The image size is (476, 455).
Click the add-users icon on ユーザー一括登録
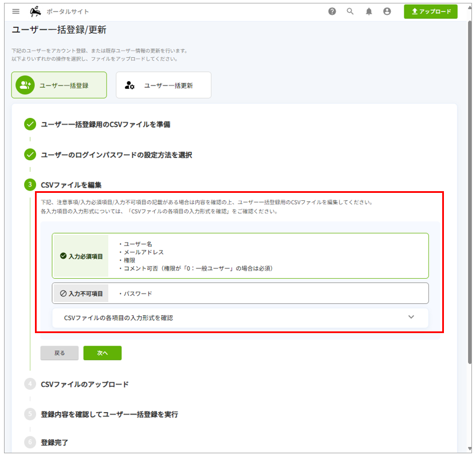[25, 85]
